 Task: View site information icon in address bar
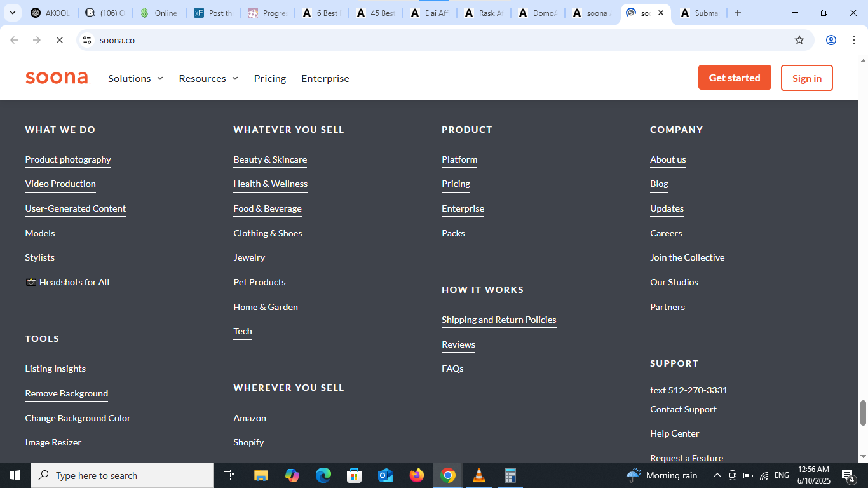click(87, 40)
